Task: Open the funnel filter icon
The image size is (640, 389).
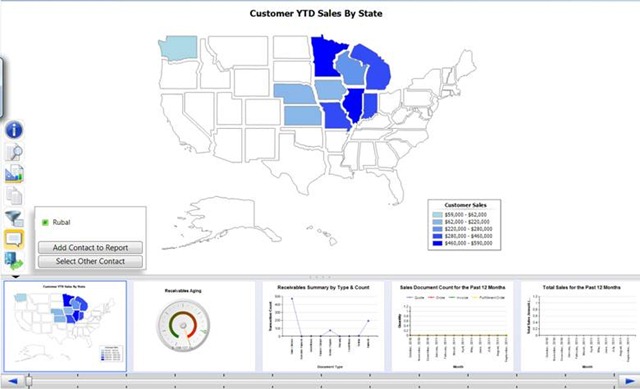Action: (14, 218)
